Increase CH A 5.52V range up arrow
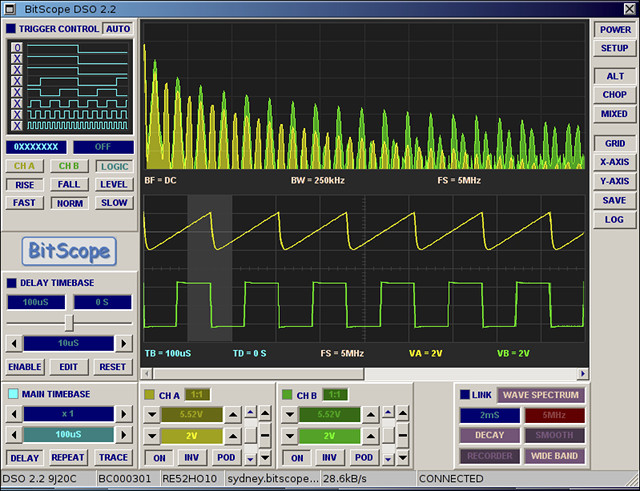The image size is (640, 491). coord(233,415)
